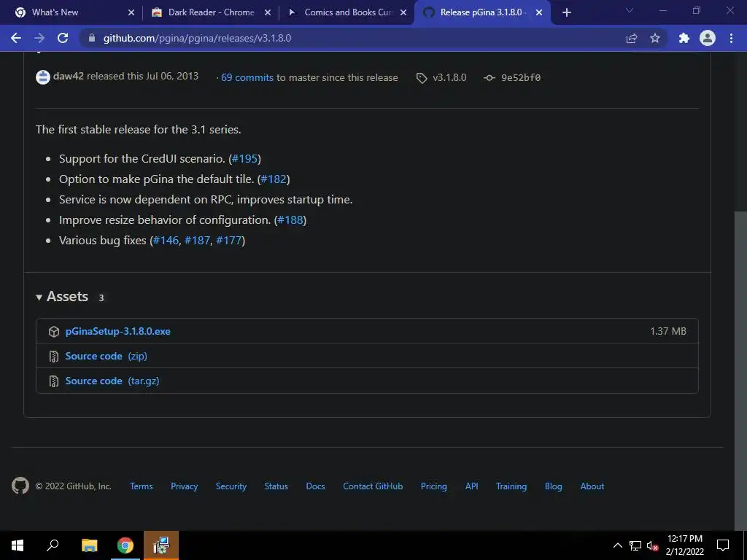Click the commit icon beside 9e52bf0

(489, 77)
